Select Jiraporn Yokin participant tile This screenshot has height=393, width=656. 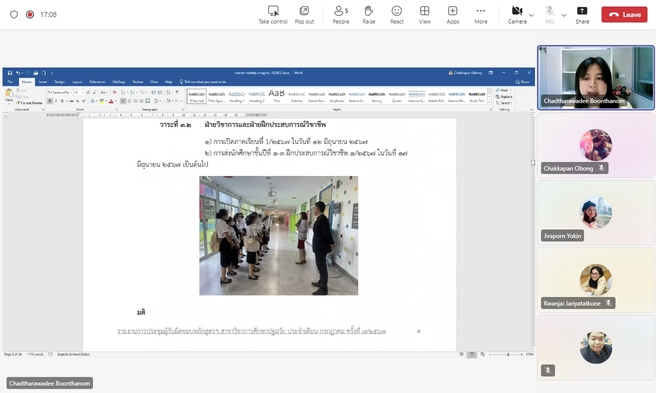tap(596, 212)
